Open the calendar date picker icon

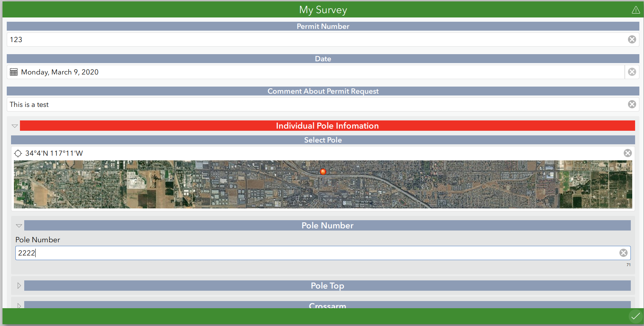[14, 72]
